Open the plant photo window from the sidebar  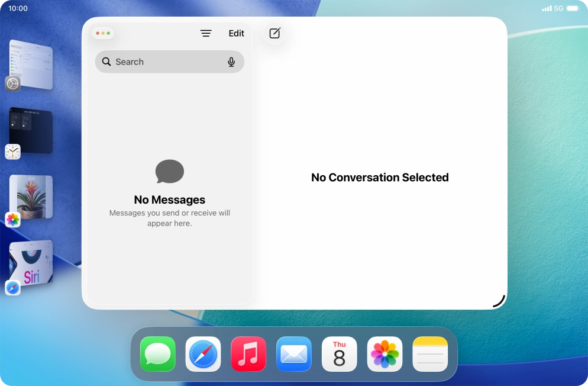(x=30, y=198)
